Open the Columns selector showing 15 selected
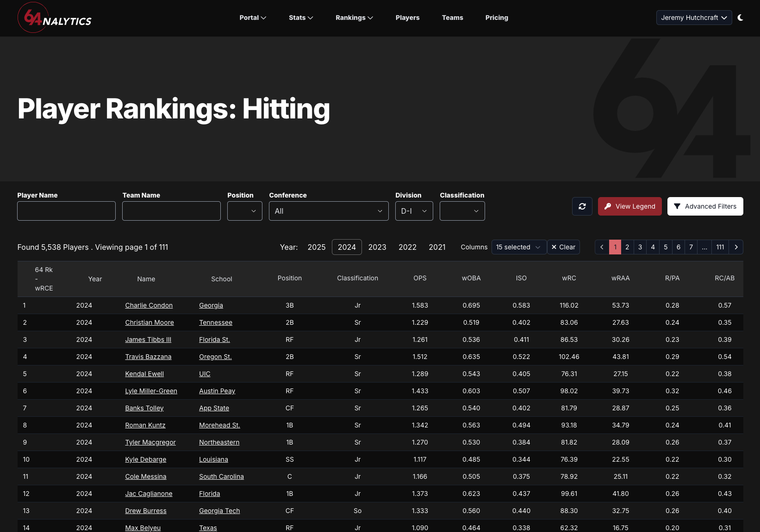Image resolution: width=760 pixels, height=532 pixels. click(x=518, y=247)
